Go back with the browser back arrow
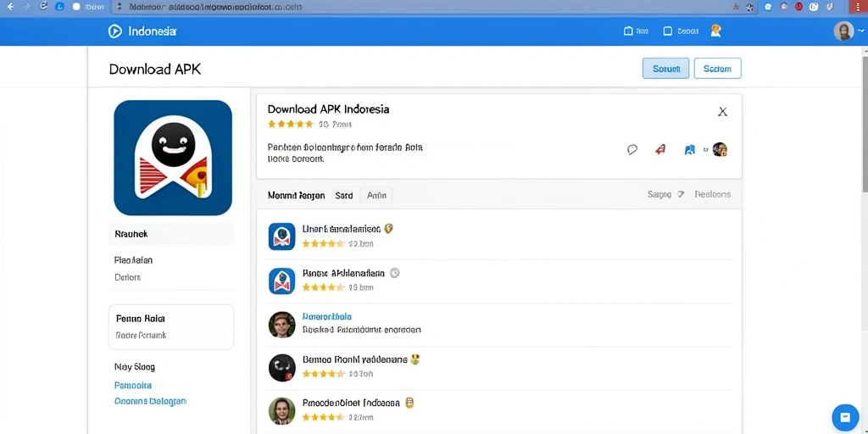The width and height of the screenshot is (868, 434). 10,7
